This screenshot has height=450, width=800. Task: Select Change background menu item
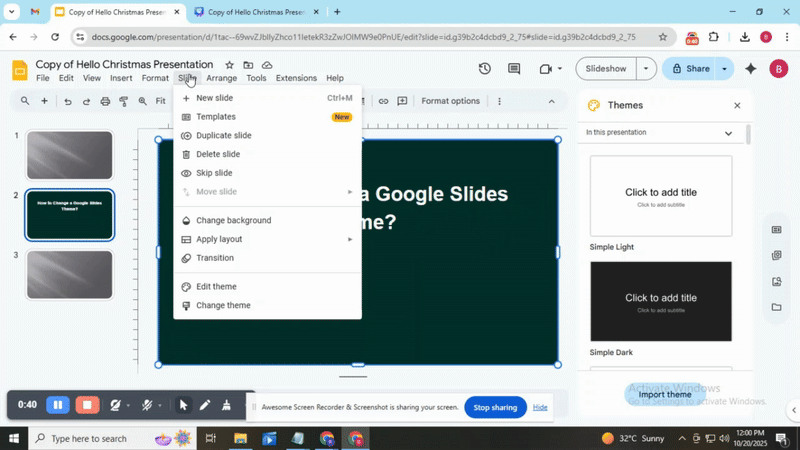(233, 220)
